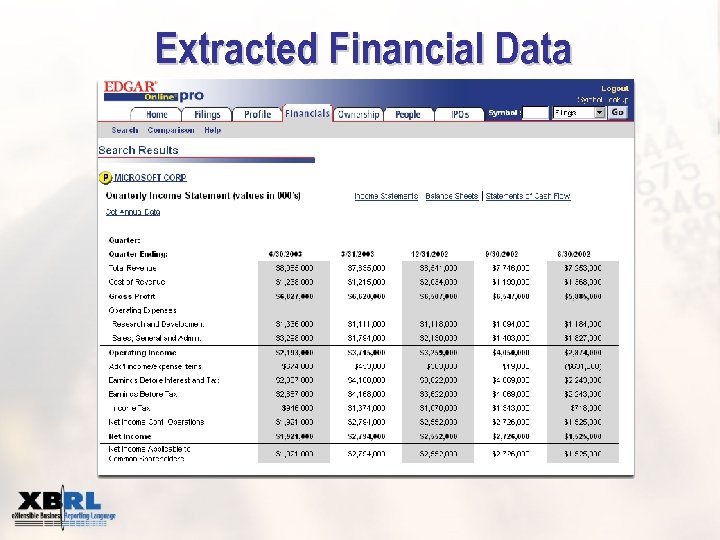Click the $1,111,000 Research and Development value

point(366,324)
